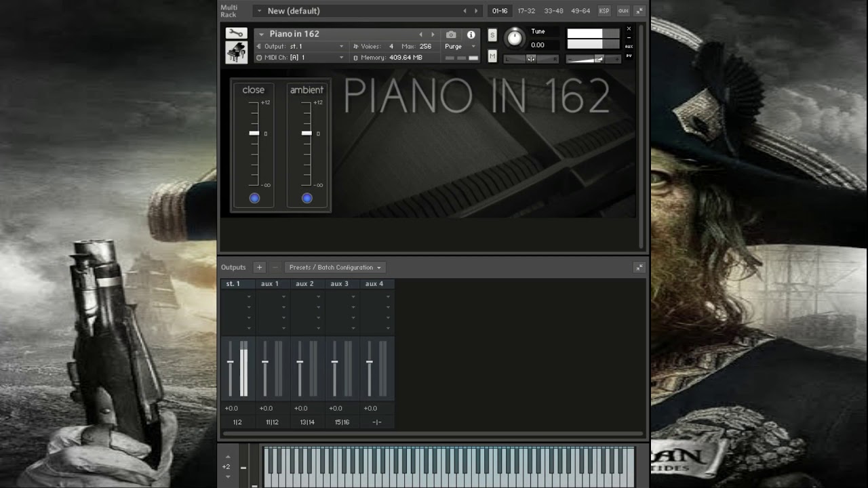Click the 11|12 routing on aux 1
Screen dimensions: 868x488
pos(273,422)
